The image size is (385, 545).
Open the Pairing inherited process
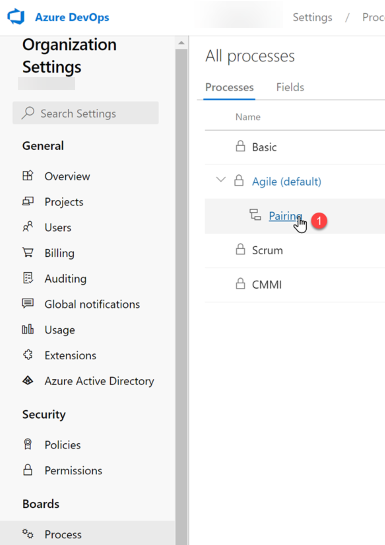click(x=286, y=216)
